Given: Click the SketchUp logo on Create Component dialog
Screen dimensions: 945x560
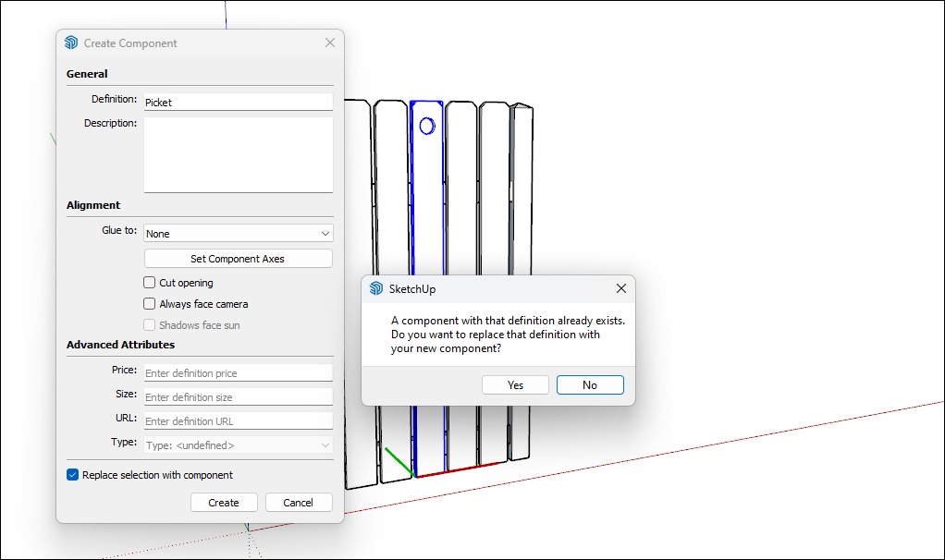Looking at the screenshot, I should [x=71, y=43].
